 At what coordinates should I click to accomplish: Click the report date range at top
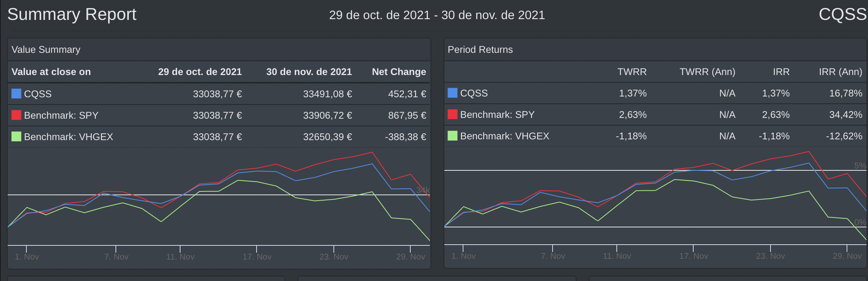[437, 15]
